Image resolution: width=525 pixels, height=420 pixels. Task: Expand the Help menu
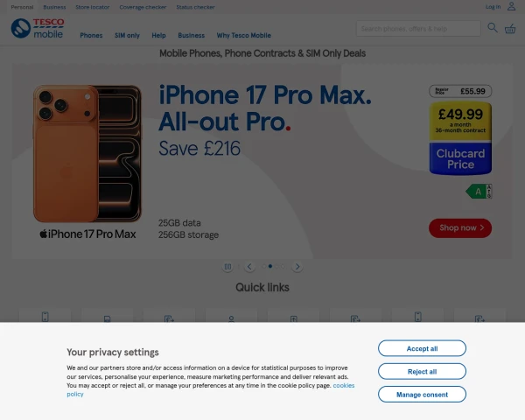tap(158, 35)
